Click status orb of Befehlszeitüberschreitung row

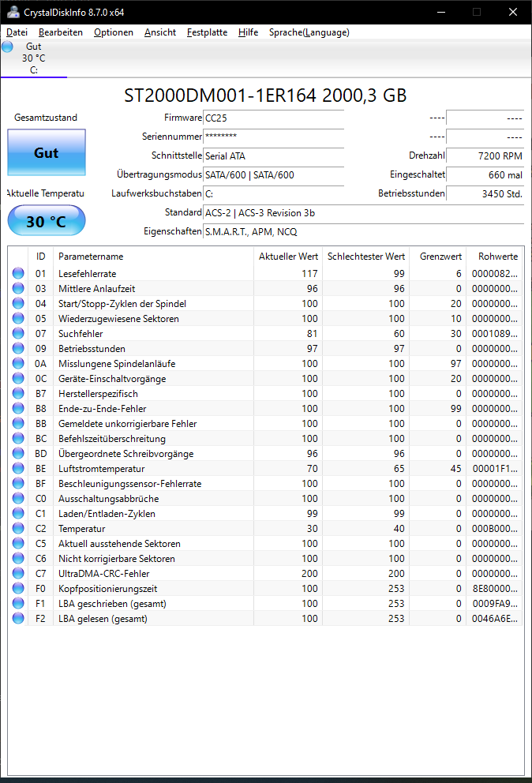18,438
